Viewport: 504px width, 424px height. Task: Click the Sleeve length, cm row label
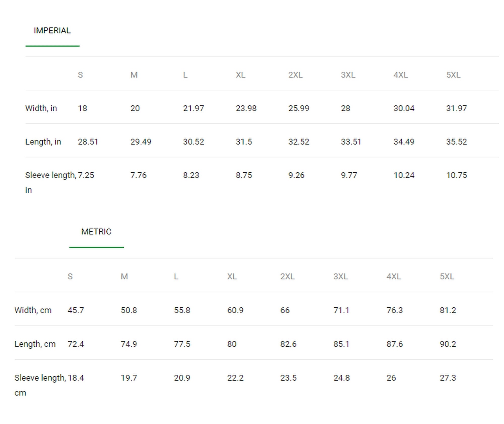(40, 385)
